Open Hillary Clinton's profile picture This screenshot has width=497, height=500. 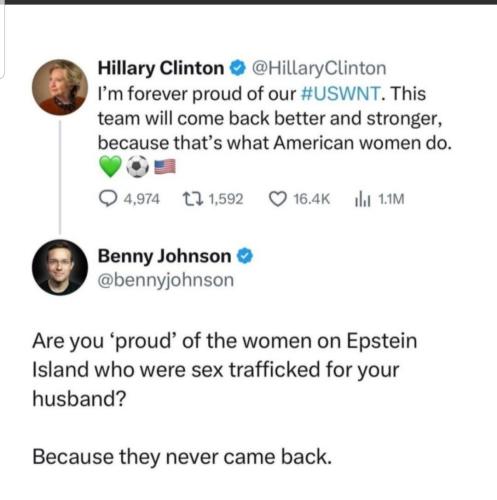[x=60, y=87]
